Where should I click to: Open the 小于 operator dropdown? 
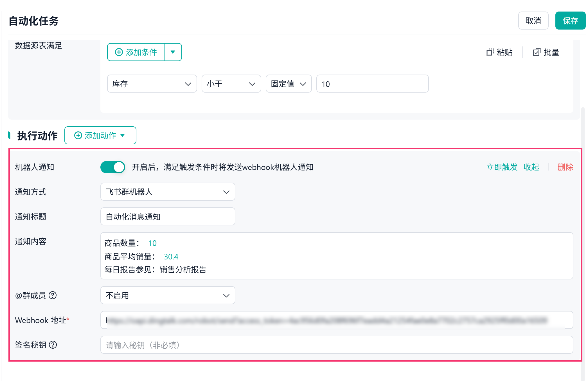231,84
